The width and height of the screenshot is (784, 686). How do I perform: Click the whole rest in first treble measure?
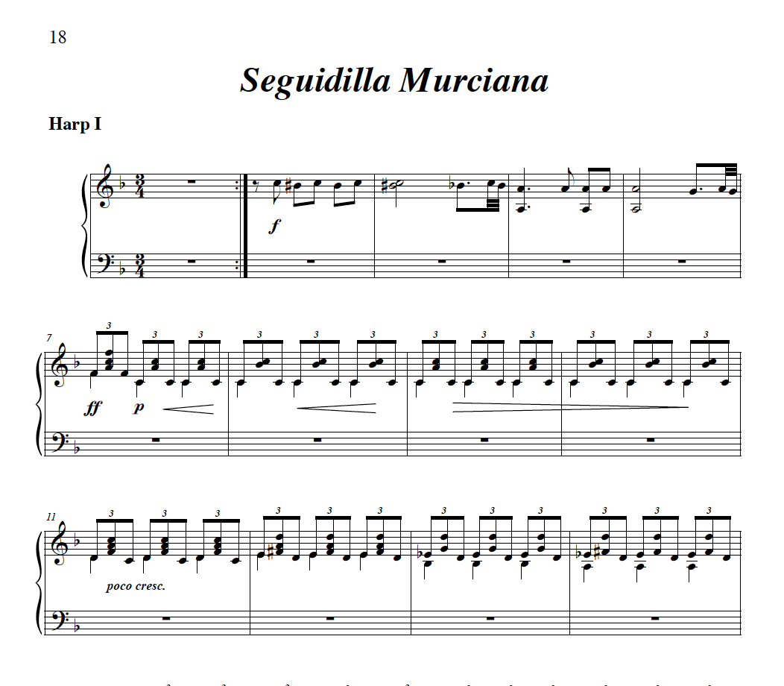coord(191,182)
